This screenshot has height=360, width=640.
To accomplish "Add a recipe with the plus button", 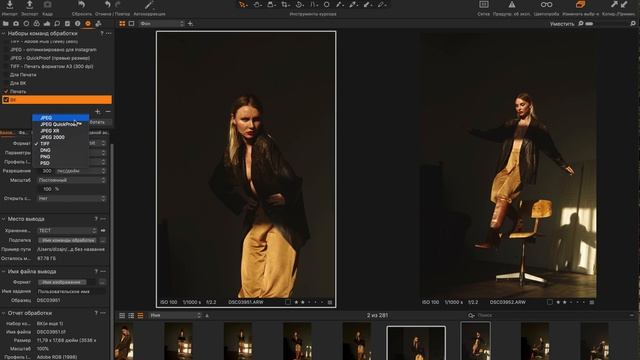I will point(98,111).
